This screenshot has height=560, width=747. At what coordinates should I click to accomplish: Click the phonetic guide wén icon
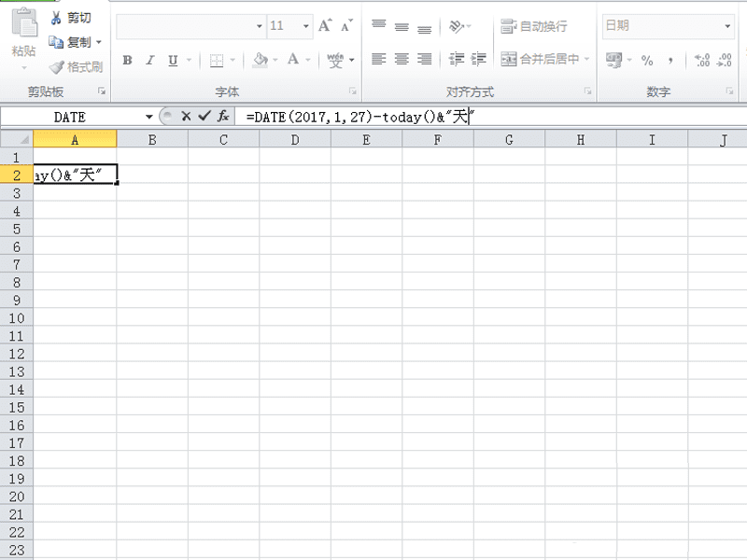point(335,60)
